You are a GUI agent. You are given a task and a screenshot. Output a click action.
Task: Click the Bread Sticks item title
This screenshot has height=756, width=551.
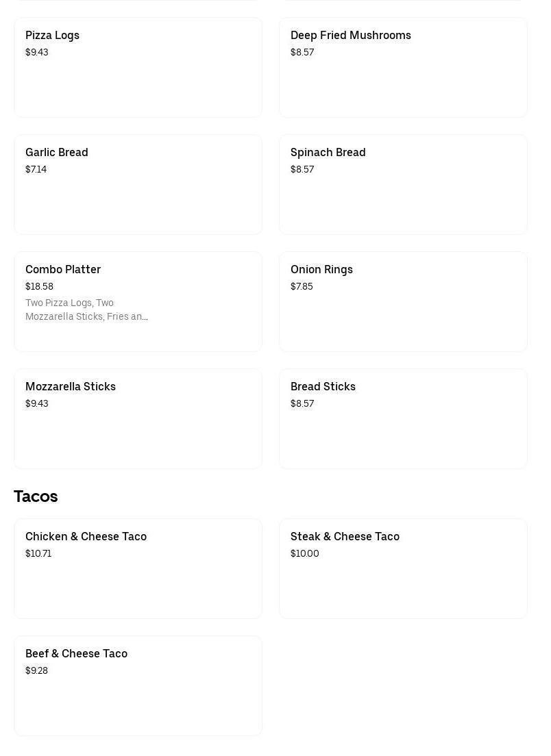[x=323, y=386]
